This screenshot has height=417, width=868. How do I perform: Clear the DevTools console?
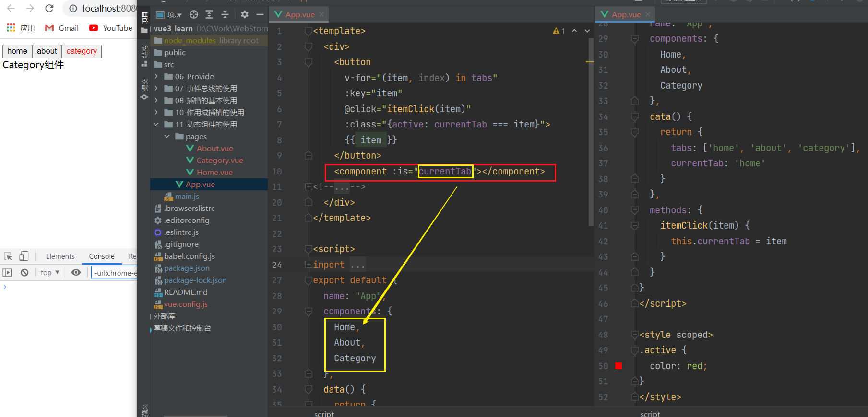24,273
